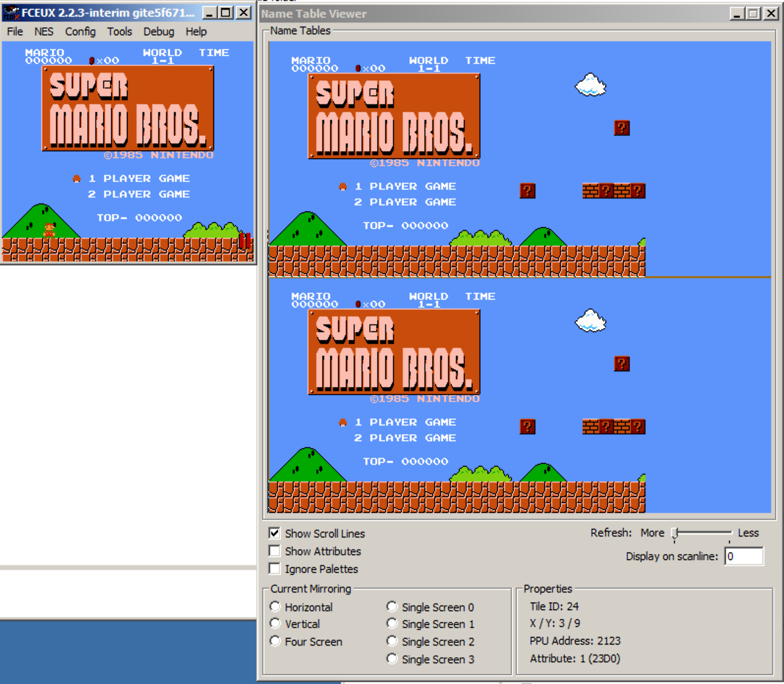Screen dimensions: 784x684
Task: Click the cloud in top name table
Action: [590, 85]
